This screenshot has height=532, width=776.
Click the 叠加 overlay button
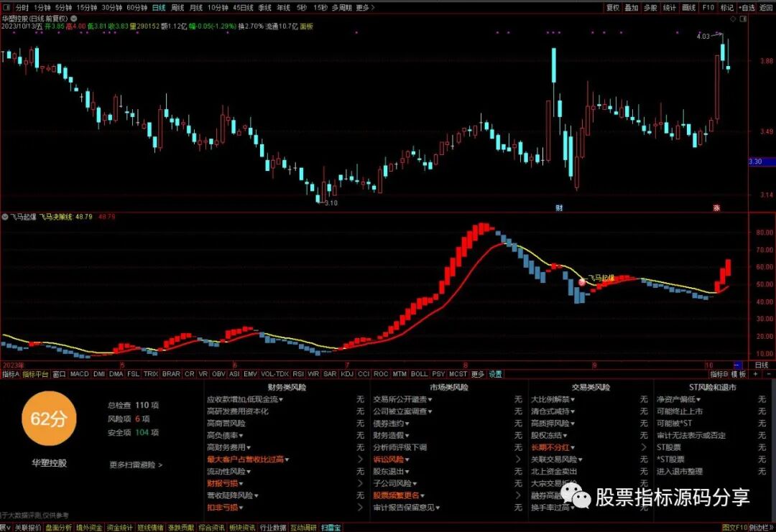click(632, 8)
